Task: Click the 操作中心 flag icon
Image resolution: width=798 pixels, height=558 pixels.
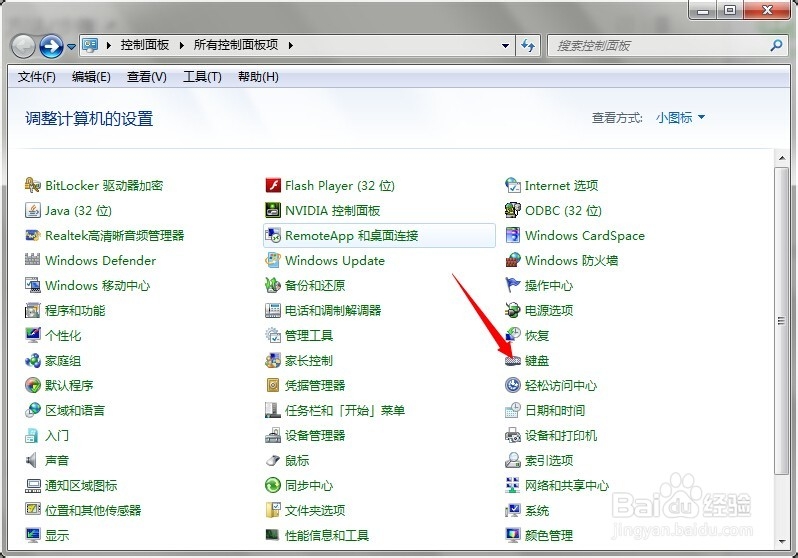Action: pyautogui.click(x=512, y=285)
